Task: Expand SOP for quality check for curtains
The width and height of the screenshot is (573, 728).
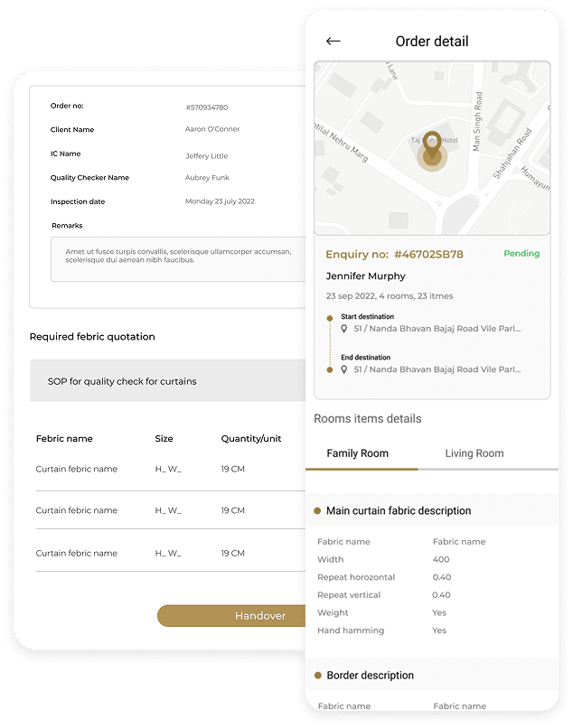Action: point(168,381)
